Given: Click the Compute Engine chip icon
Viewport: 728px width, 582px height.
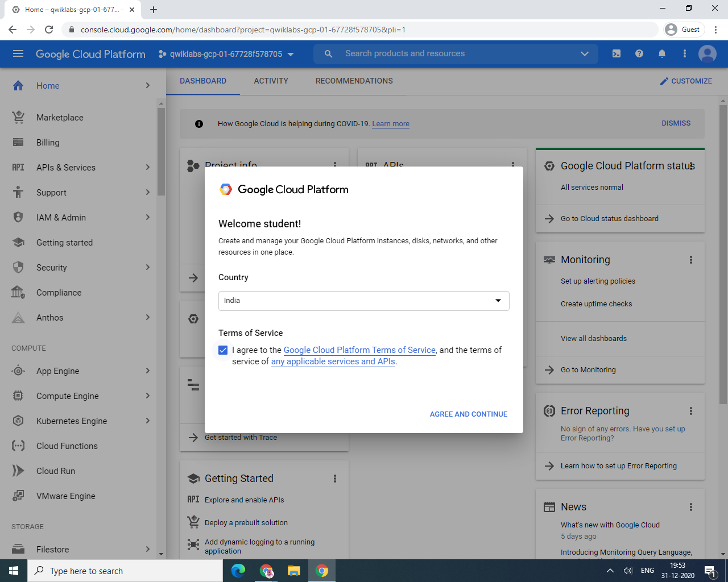Looking at the screenshot, I should click(18, 396).
